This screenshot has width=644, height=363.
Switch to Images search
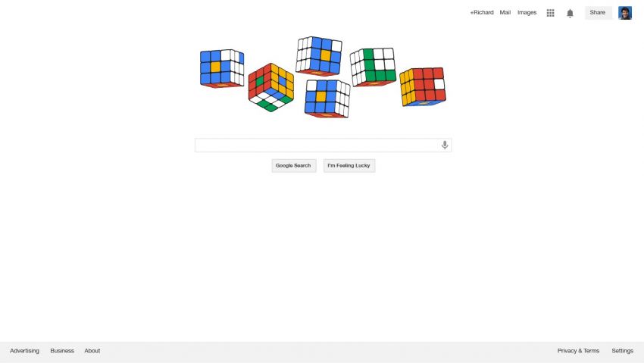click(527, 13)
